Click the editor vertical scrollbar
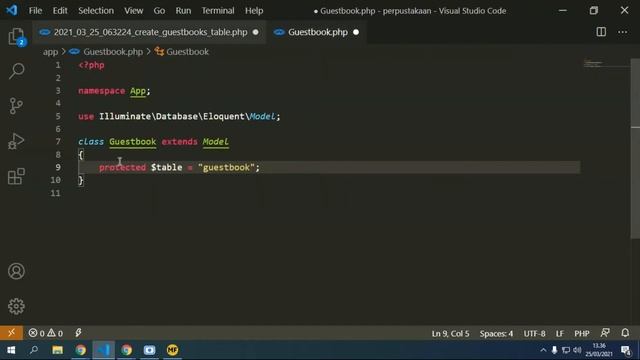The height and width of the screenshot is (360, 640). pyautogui.click(x=635, y=149)
